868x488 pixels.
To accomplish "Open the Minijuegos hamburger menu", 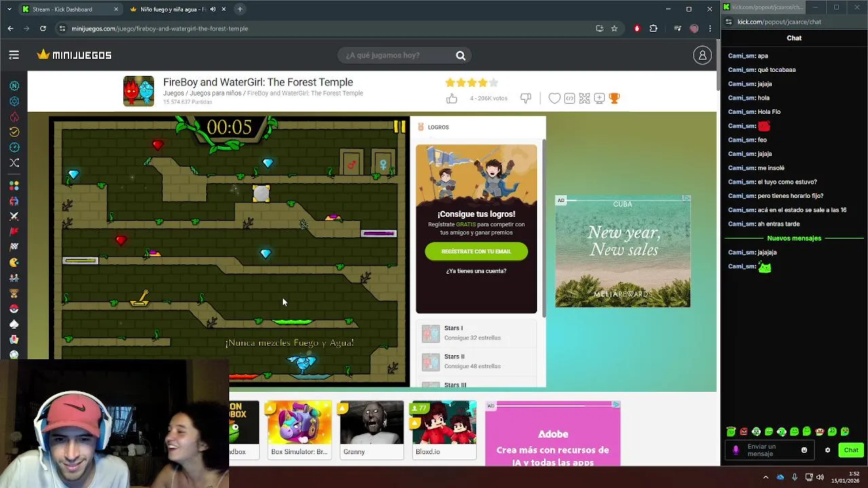I will (14, 55).
